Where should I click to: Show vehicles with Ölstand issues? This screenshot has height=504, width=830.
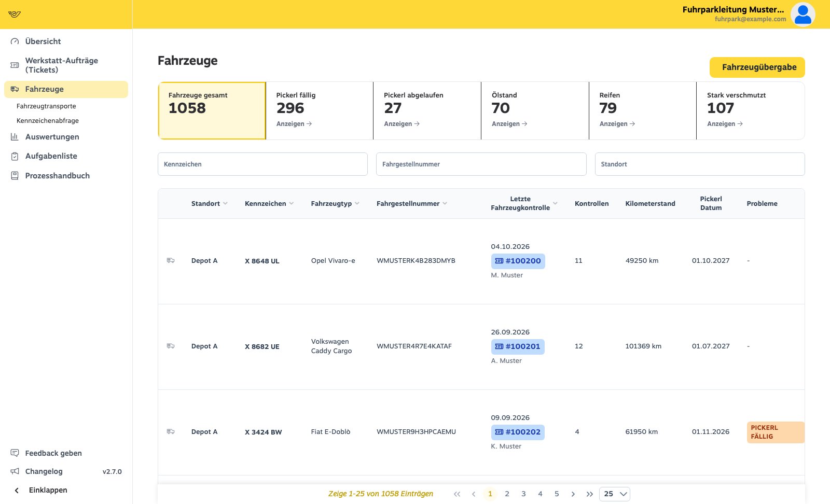point(509,124)
